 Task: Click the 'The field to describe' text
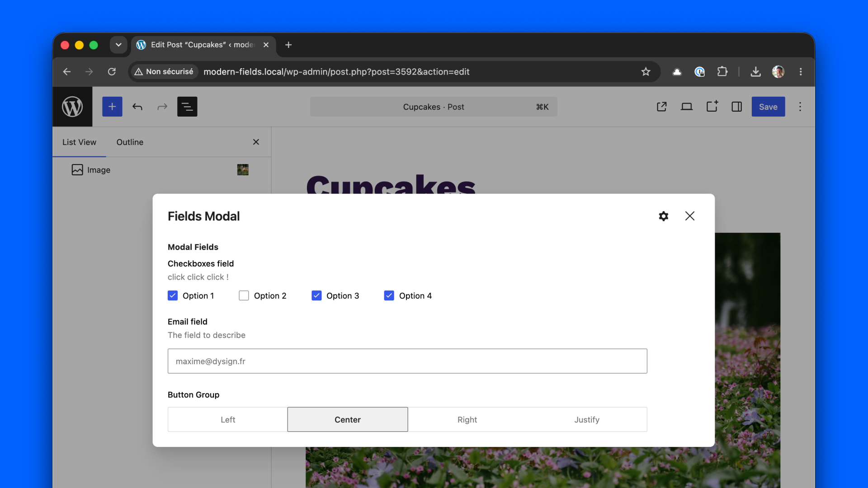coord(207,335)
